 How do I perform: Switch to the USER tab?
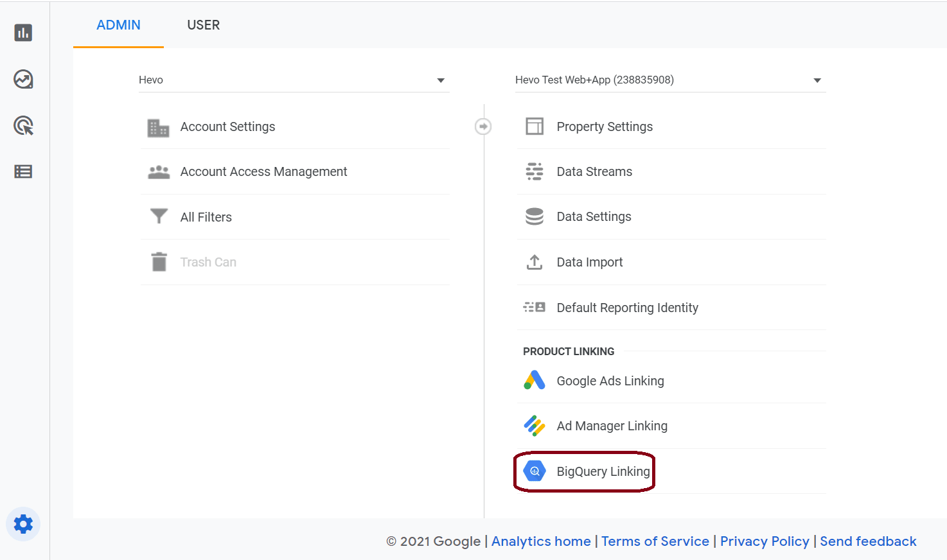click(203, 25)
